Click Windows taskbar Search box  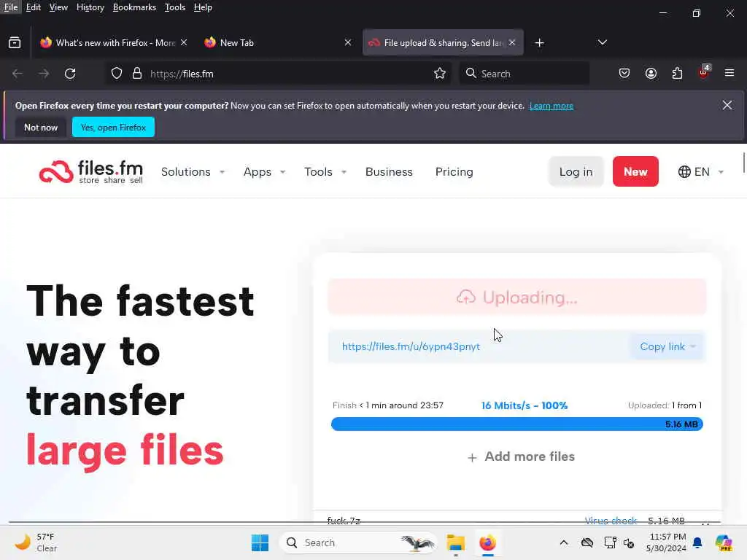(358, 542)
